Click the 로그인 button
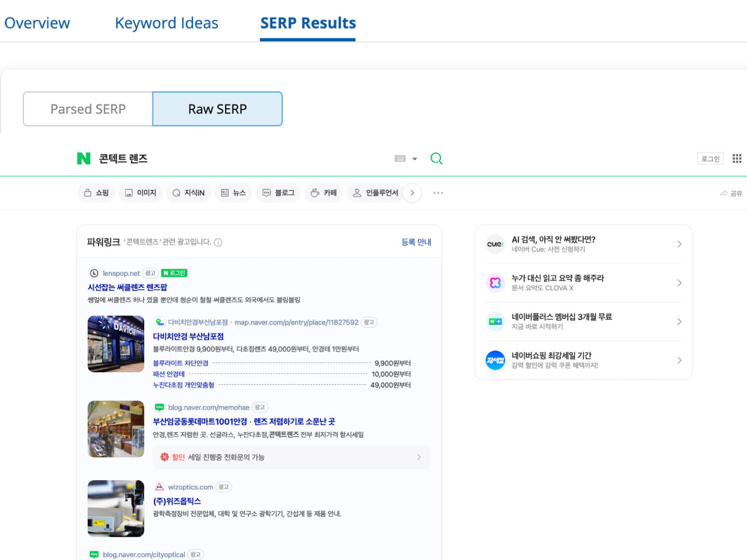The height and width of the screenshot is (560, 747). pos(710,159)
